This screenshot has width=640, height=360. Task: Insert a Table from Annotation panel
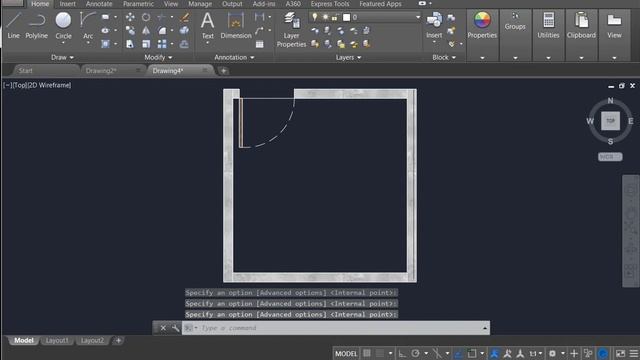coord(260,44)
